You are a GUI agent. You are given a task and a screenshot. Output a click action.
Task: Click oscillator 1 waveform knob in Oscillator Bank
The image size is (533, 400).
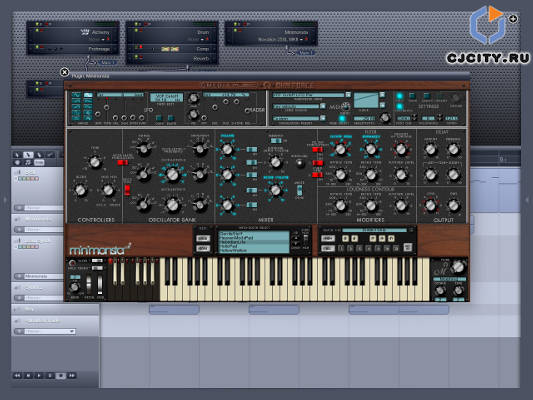(200, 149)
